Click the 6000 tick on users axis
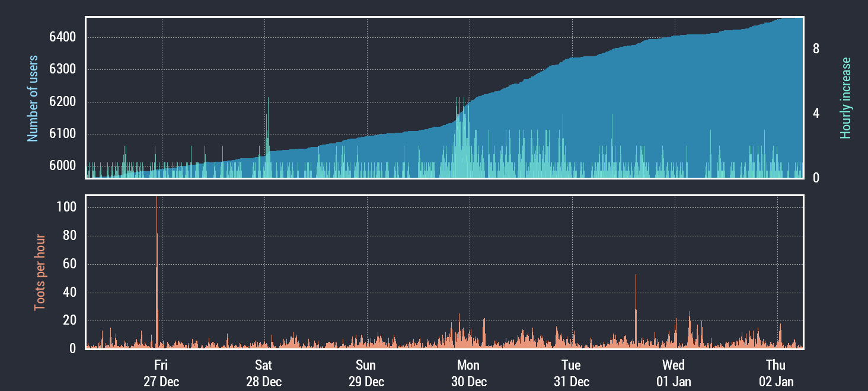 click(62, 166)
